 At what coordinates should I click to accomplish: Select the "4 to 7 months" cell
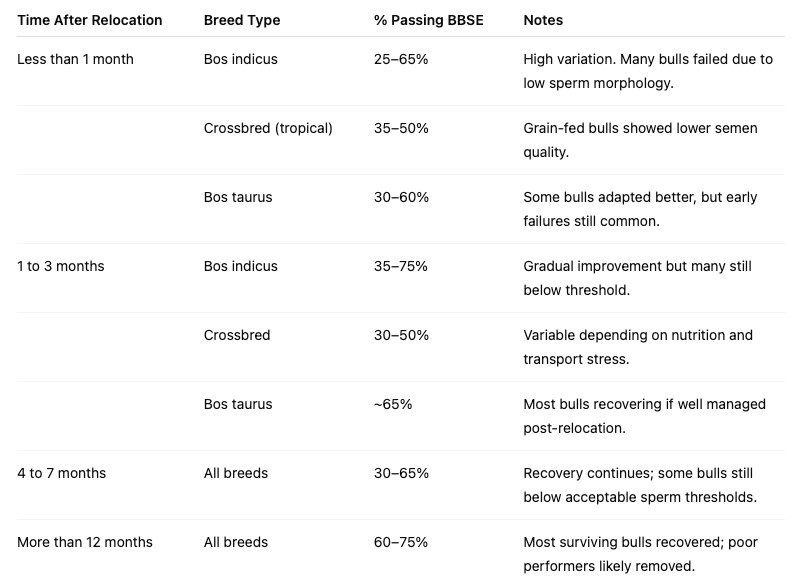click(x=61, y=473)
